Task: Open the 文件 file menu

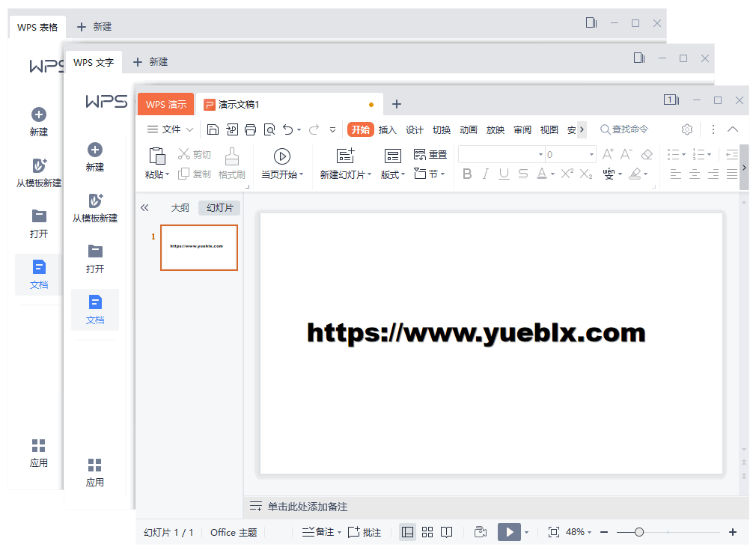Action: 171,129
